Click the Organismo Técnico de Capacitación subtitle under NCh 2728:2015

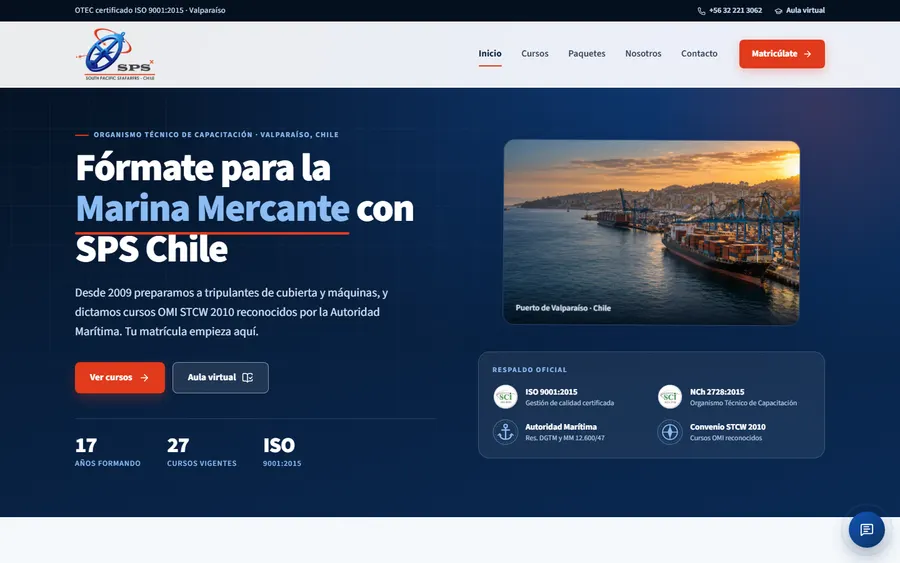743,403
